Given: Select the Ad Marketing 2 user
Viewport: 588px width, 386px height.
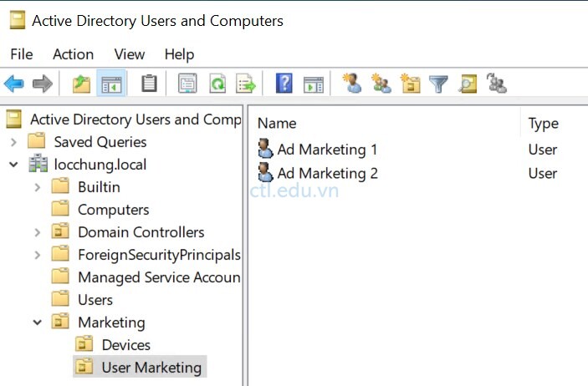Looking at the screenshot, I should [327, 173].
